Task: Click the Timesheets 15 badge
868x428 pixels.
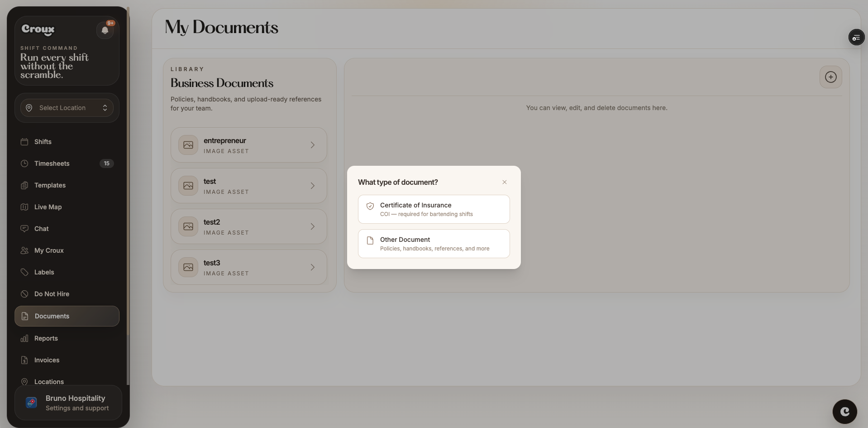Action: point(106,164)
